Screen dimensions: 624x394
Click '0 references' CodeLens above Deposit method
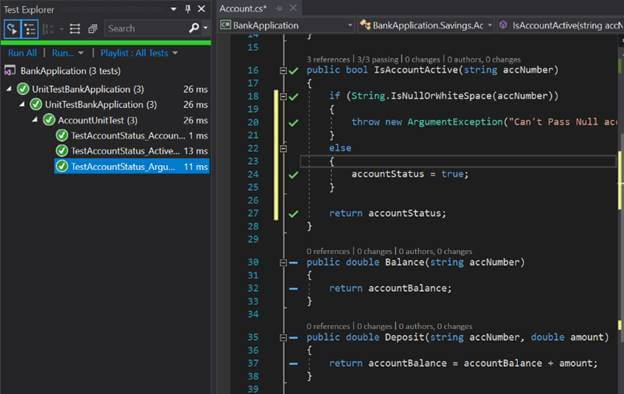pos(328,326)
